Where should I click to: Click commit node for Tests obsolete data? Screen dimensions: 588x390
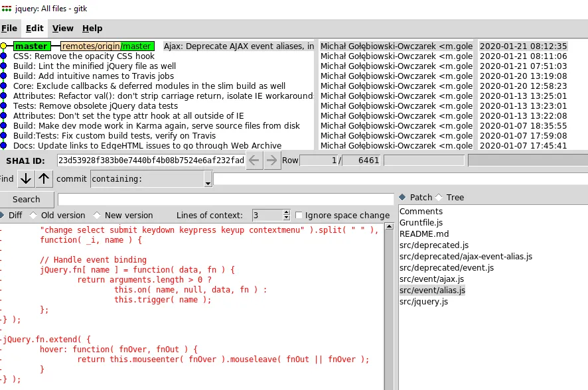point(3,106)
